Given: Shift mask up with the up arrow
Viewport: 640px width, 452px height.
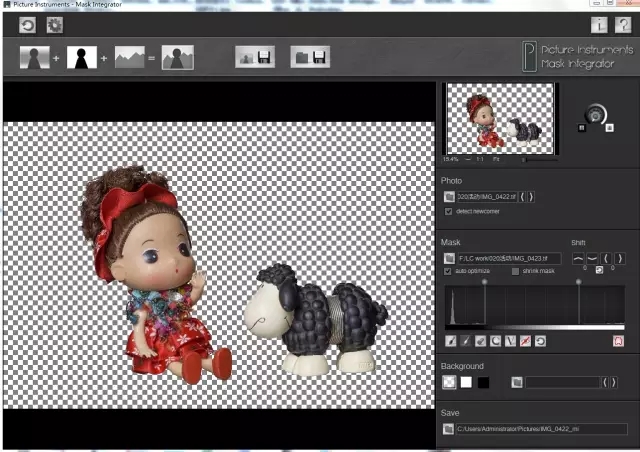Looking at the screenshot, I should pos(578,258).
